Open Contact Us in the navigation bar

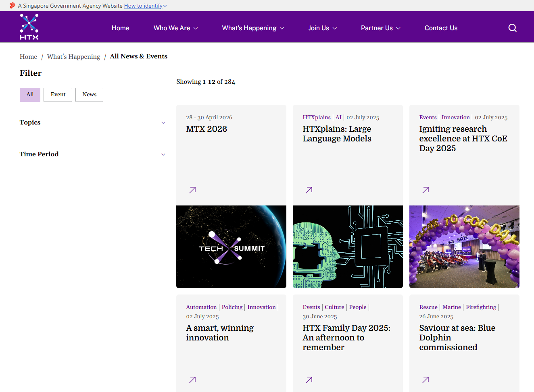tap(441, 28)
